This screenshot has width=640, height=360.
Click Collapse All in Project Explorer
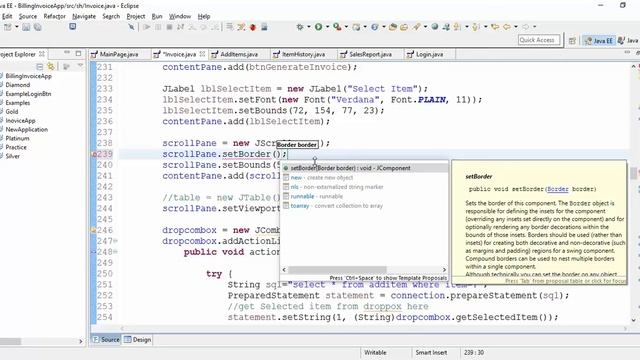[40, 66]
